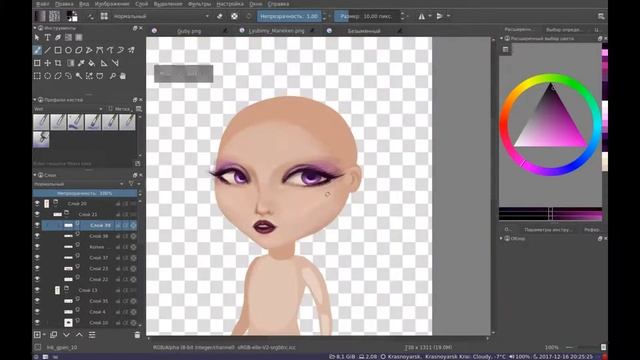Select the Transform tool
640x360 pixels.
37,63
